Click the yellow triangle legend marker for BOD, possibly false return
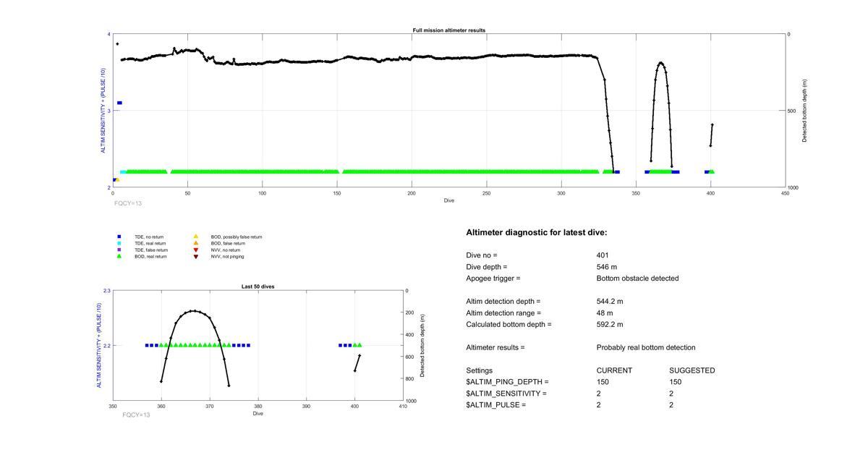868x450 pixels. point(195,237)
